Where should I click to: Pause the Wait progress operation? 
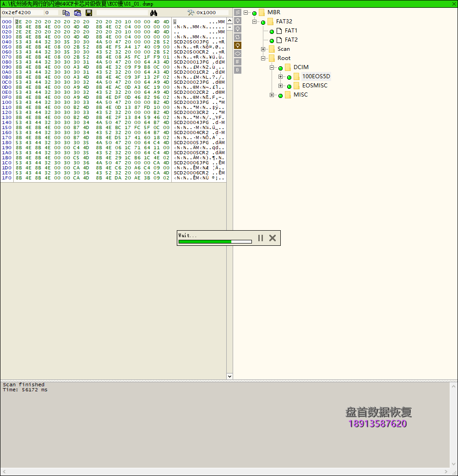click(x=261, y=238)
